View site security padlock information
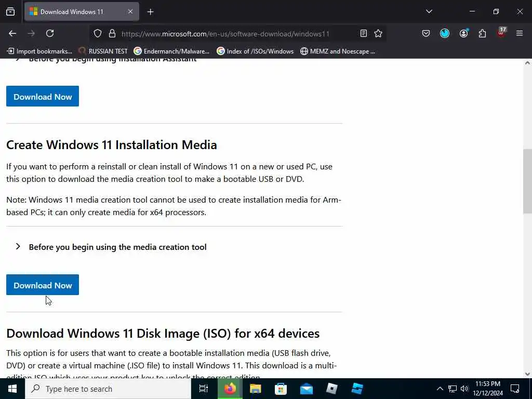 click(112, 34)
